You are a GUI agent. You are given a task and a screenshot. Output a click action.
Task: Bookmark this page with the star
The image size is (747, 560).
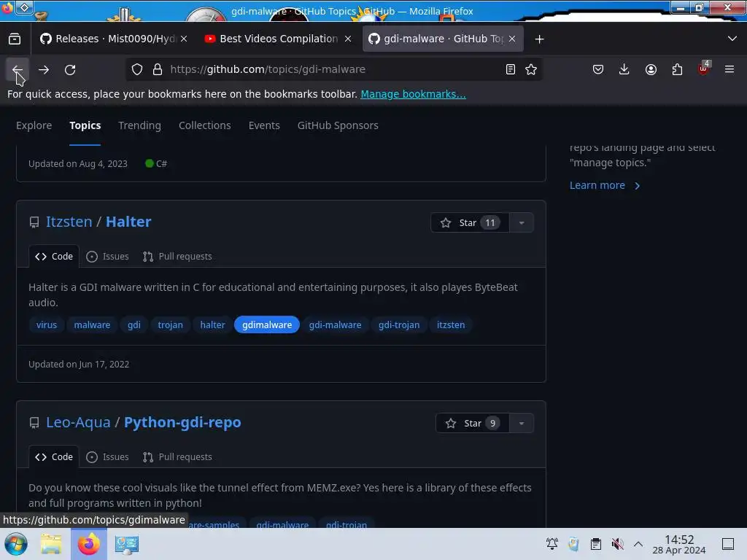pyautogui.click(x=531, y=69)
